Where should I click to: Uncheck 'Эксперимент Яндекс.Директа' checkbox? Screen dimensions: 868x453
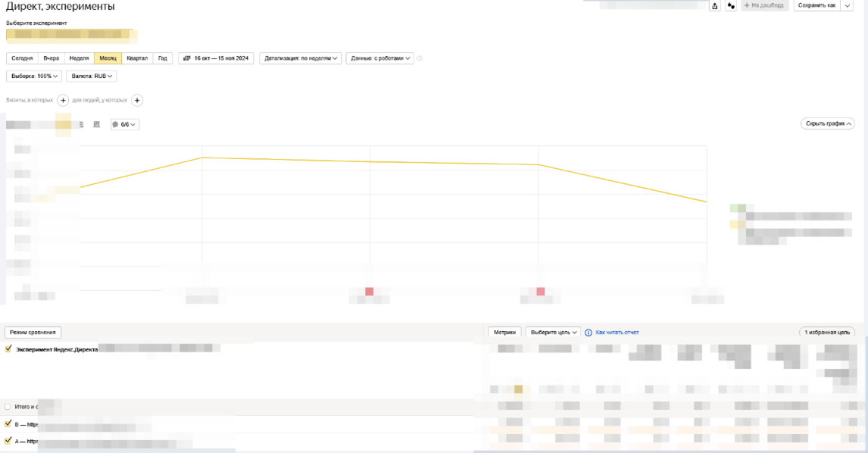(x=8, y=349)
